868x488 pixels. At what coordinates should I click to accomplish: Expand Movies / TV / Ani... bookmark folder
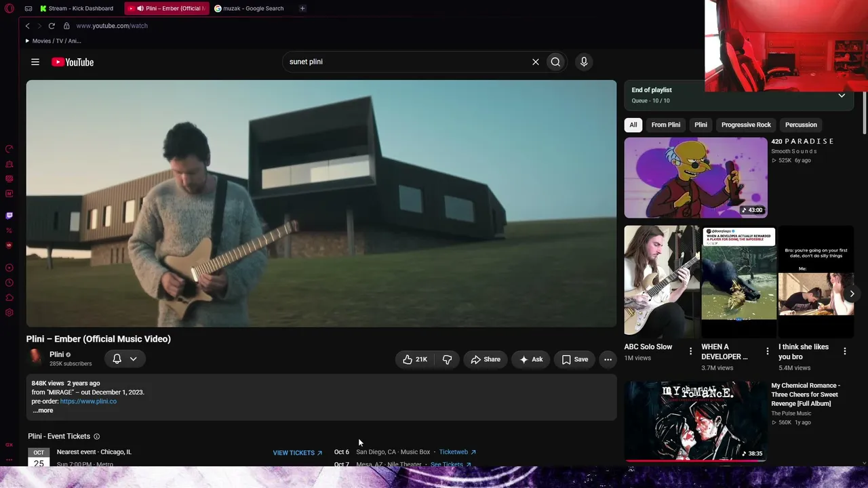point(53,41)
